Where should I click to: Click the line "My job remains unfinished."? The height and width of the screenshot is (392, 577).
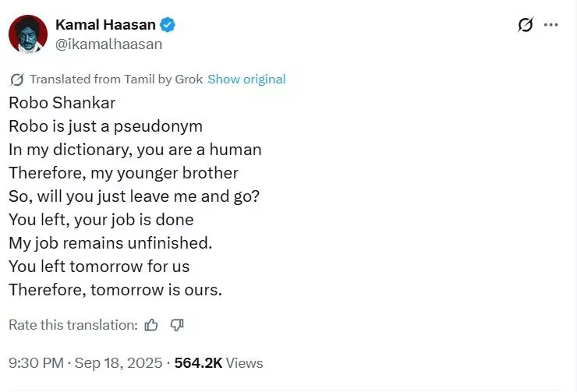point(110,243)
